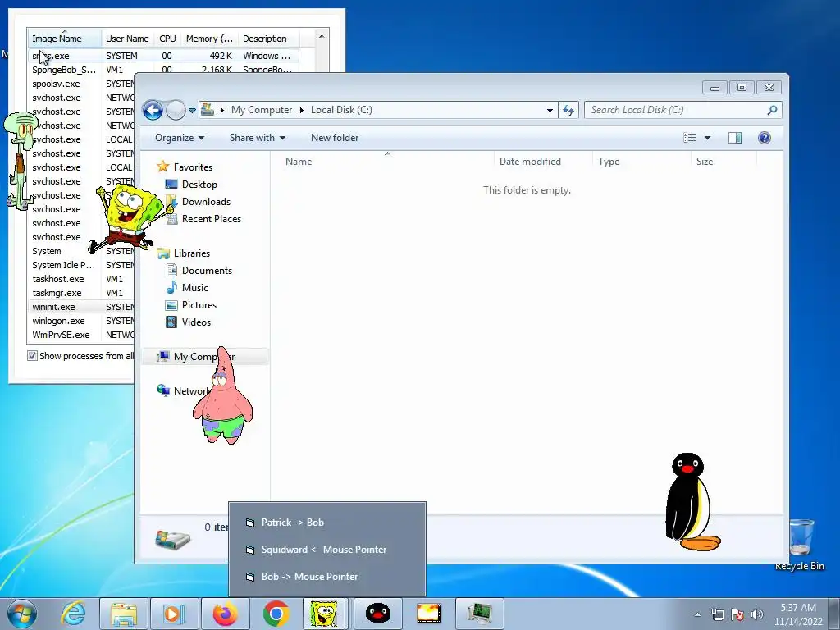Open Windows Explorer taskbar icon
Screen dimensions: 840x630
(x=124, y=614)
